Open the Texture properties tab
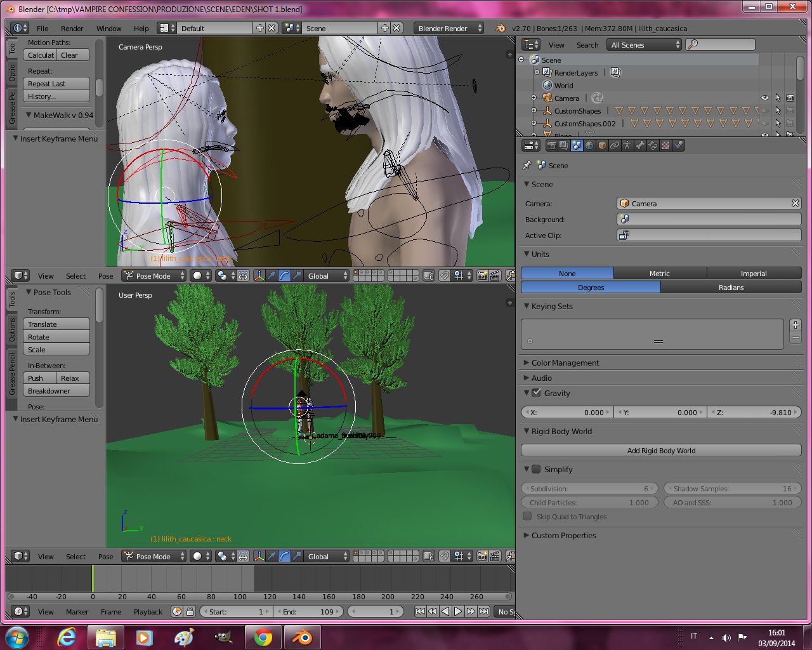The image size is (812, 650). tap(665, 145)
